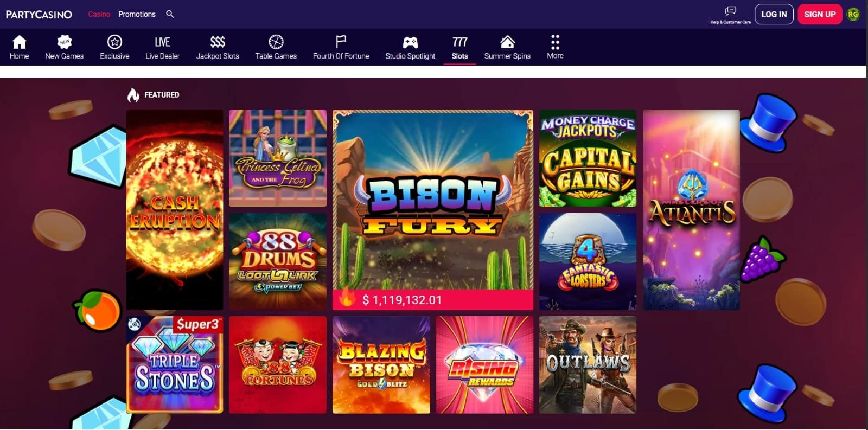Viewport: 868px width, 430px height.
Task: Launch Money Charge Jackpots Capital Gains
Action: [x=588, y=158]
